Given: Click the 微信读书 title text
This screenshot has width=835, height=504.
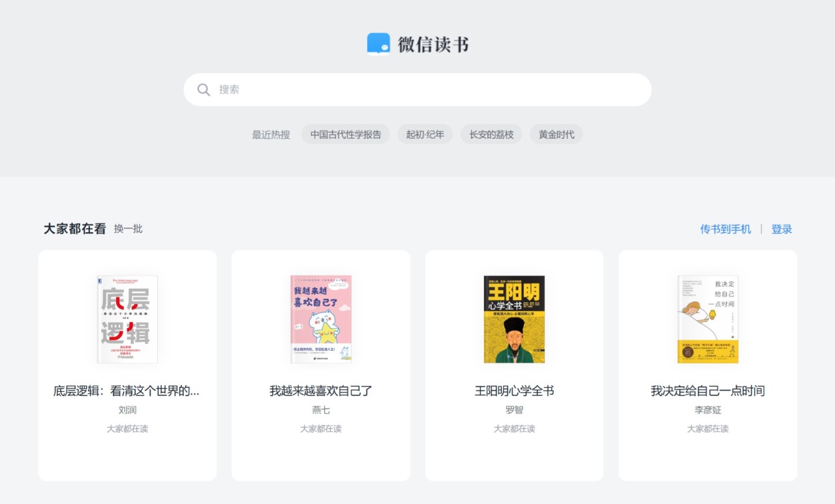Looking at the screenshot, I should pos(433,44).
